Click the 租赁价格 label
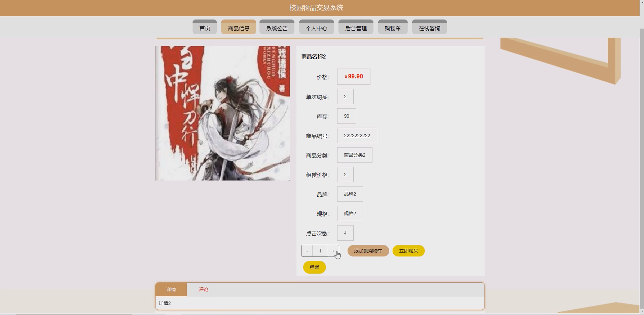The height and width of the screenshot is (315, 644). click(x=318, y=175)
